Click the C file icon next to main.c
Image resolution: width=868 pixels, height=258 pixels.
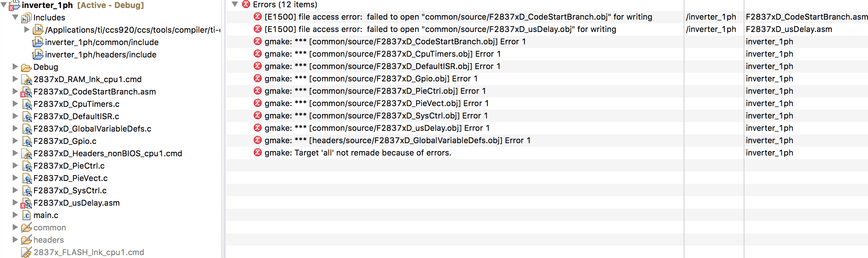(27, 215)
